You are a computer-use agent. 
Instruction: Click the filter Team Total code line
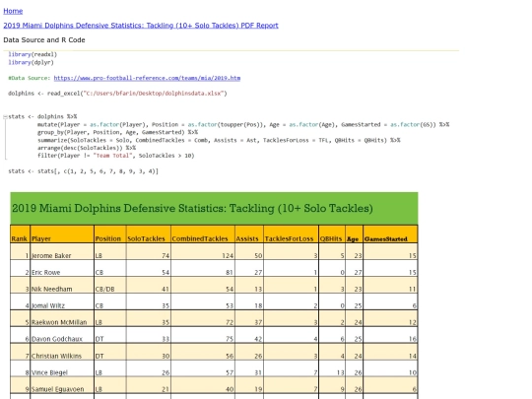click(115, 156)
